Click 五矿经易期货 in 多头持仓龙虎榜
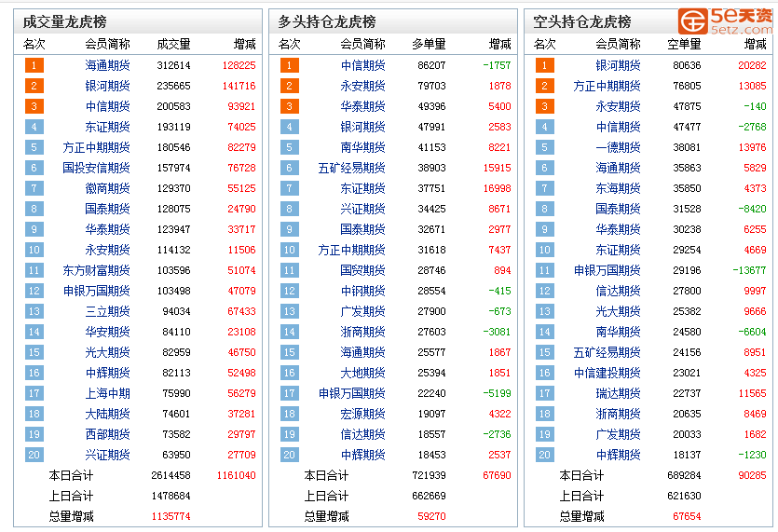The image size is (778, 532). click(x=352, y=168)
